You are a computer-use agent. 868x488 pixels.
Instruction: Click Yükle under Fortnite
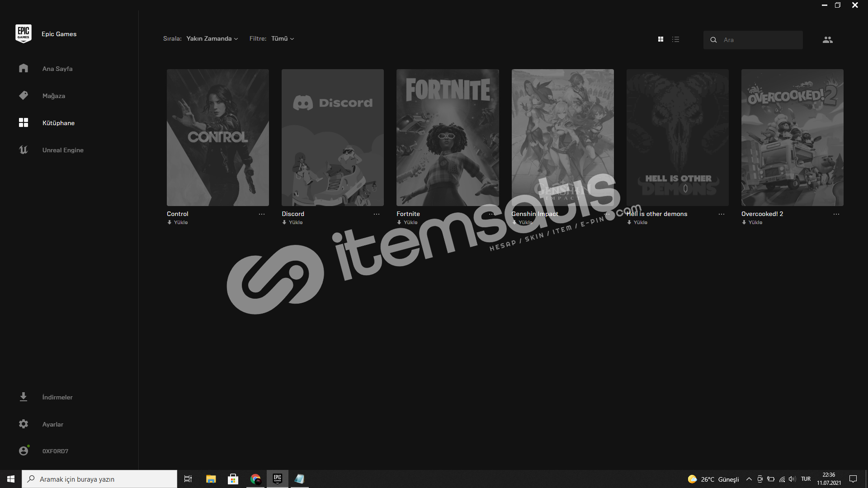click(x=407, y=222)
